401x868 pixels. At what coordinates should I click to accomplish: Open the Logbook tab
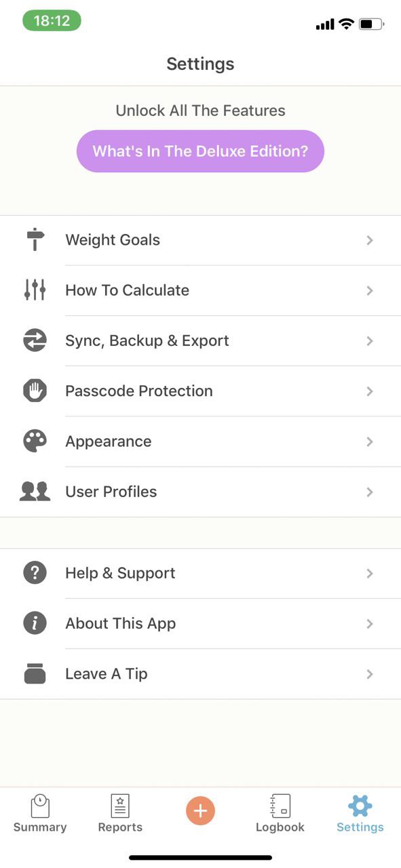point(280,814)
